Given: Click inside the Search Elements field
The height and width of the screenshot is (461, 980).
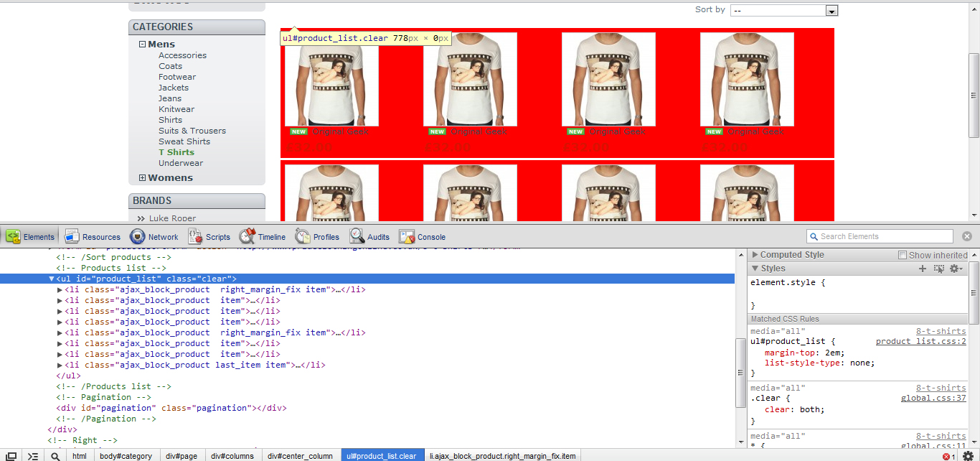Looking at the screenshot, I should pyautogui.click(x=880, y=236).
